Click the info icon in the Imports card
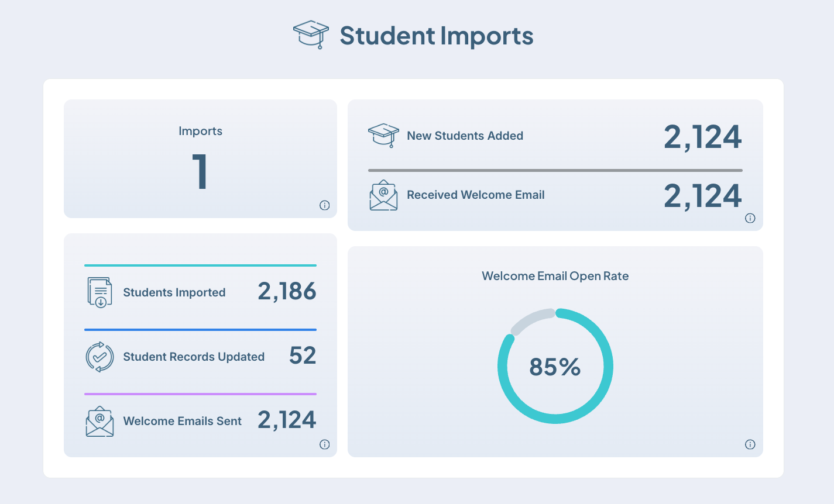This screenshot has width=834, height=504. (x=325, y=205)
